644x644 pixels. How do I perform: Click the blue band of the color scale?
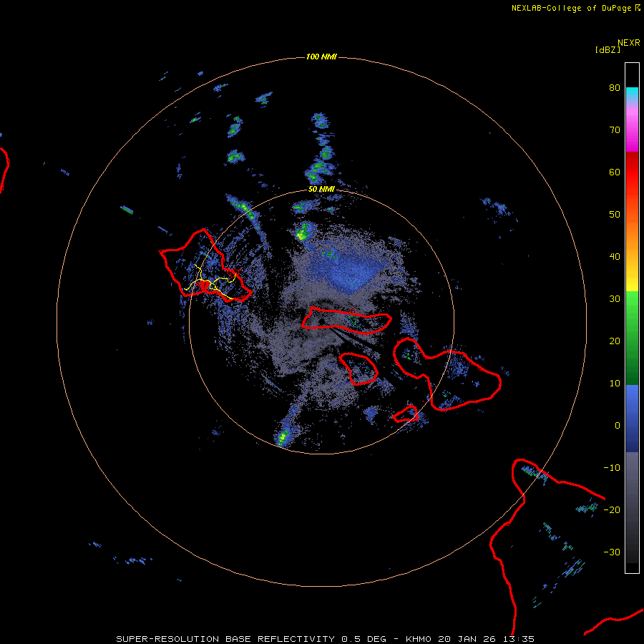[632, 418]
